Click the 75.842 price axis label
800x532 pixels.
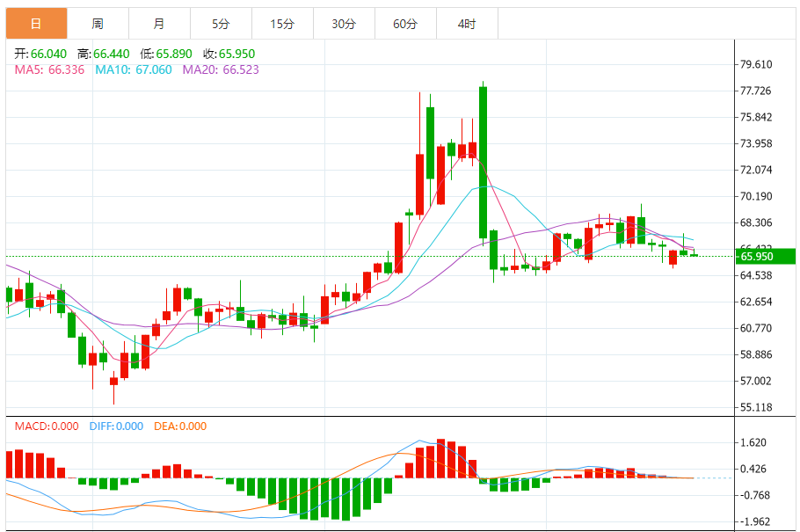756,117
